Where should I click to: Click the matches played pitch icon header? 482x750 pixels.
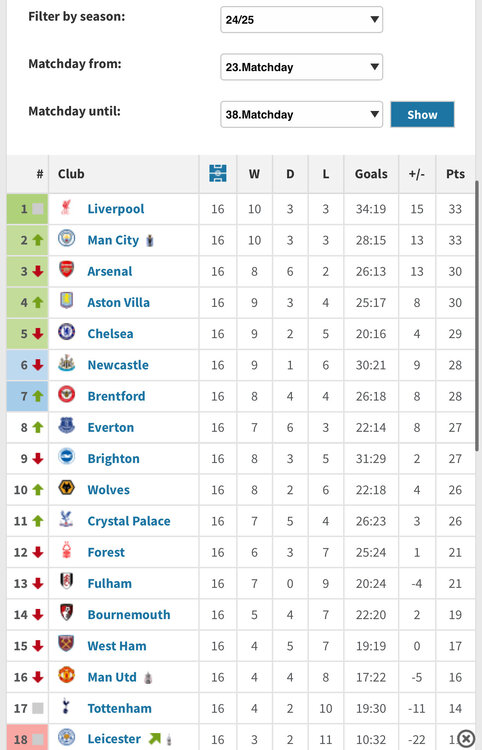(x=218, y=173)
